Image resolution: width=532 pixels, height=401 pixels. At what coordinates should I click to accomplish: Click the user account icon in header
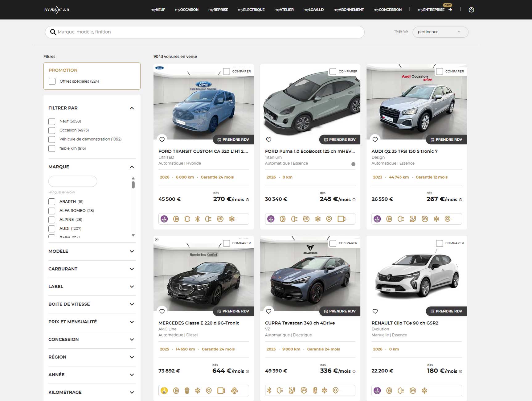tap(471, 10)
